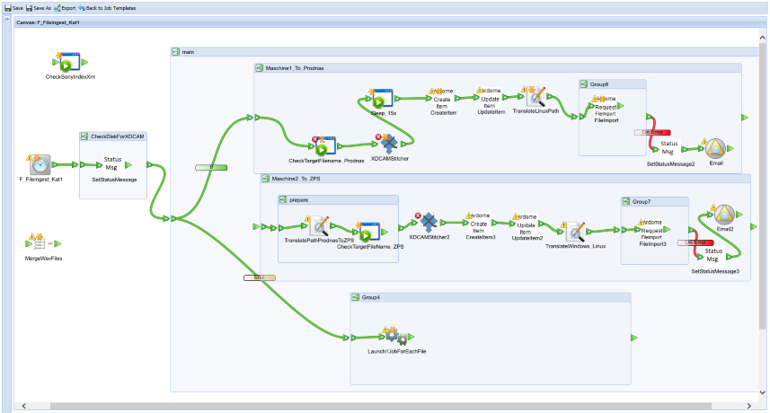Click the TranslateLinuxPath node icon
The width and height of the screenshot is (770, 413).
(535, 97)
